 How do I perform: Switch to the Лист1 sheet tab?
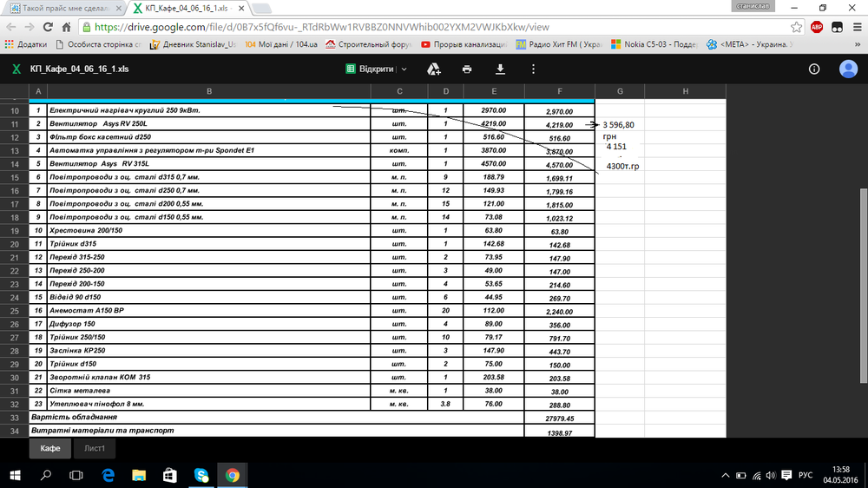tap(94, 448)
